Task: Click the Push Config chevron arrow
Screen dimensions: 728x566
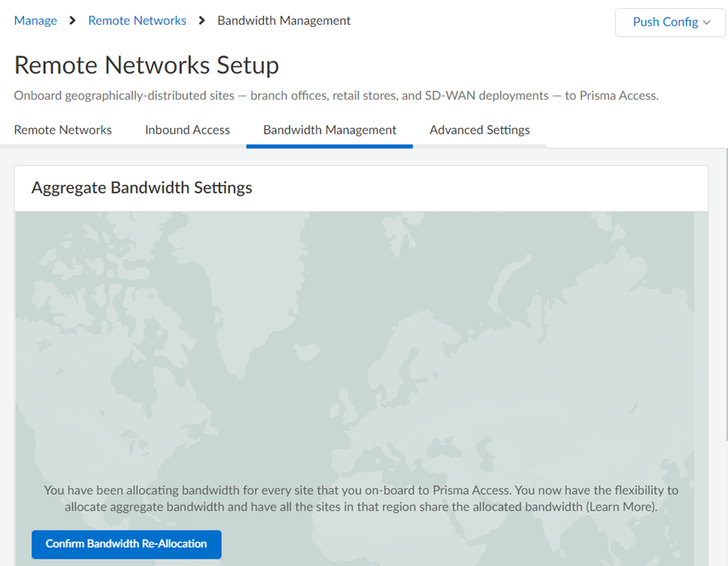Action: 707,23
